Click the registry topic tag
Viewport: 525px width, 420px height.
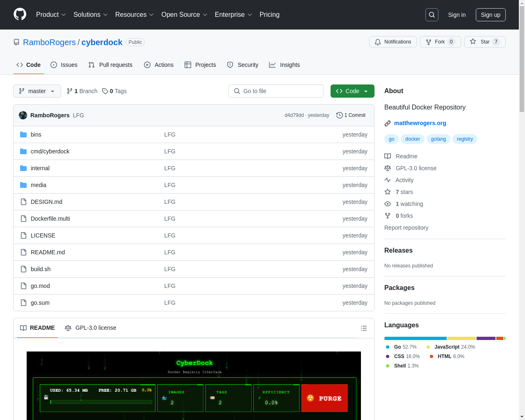465,139
